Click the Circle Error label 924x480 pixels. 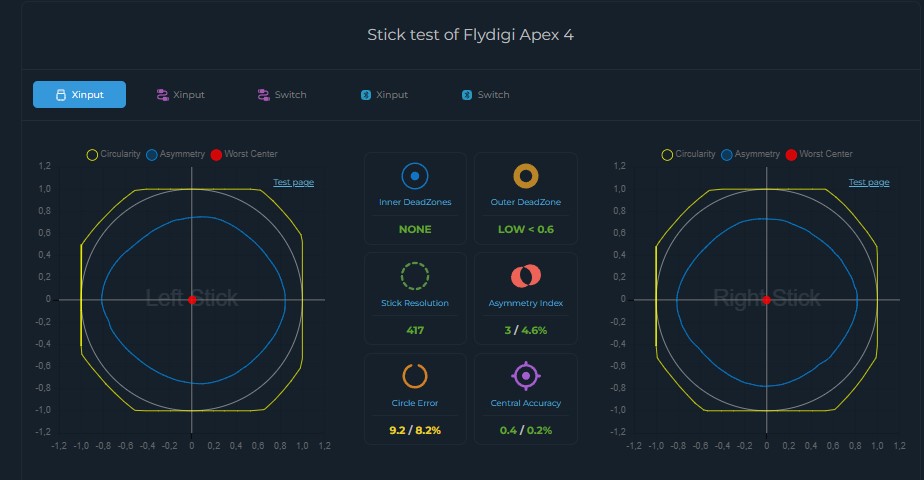pyautogui.click(x=415, y=403)
